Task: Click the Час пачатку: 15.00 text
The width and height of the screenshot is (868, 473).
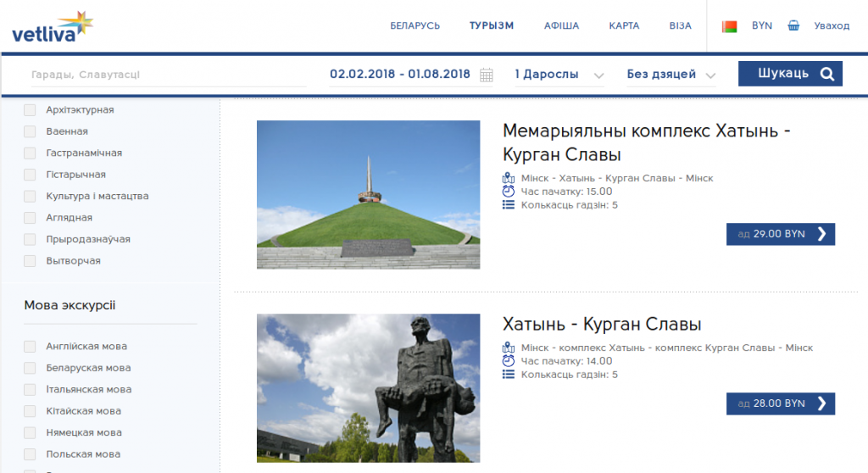Action: (x=566, y=192)
